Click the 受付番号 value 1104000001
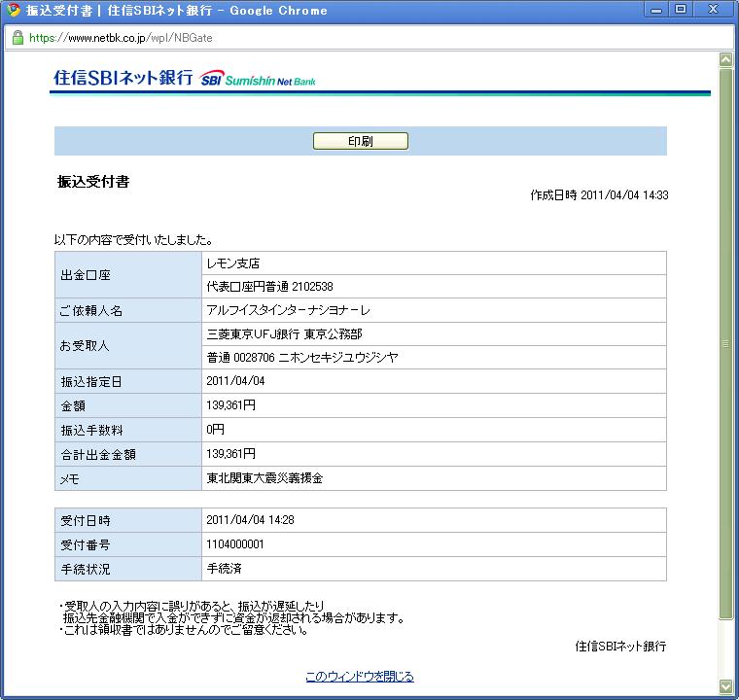The height and width of the screenshot is (700, 739). (x=434, y=544)
